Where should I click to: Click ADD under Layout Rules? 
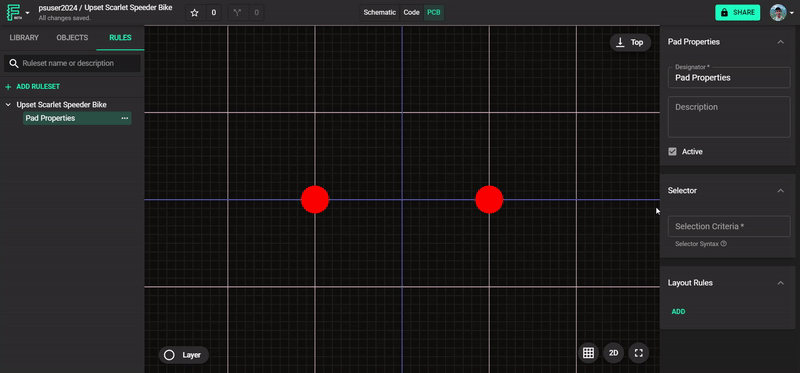[x=678, y=312]
